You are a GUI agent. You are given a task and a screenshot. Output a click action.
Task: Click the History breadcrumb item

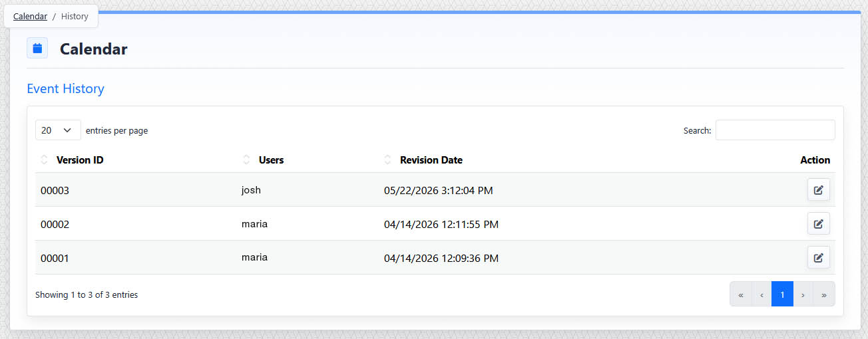click(75, 17)
